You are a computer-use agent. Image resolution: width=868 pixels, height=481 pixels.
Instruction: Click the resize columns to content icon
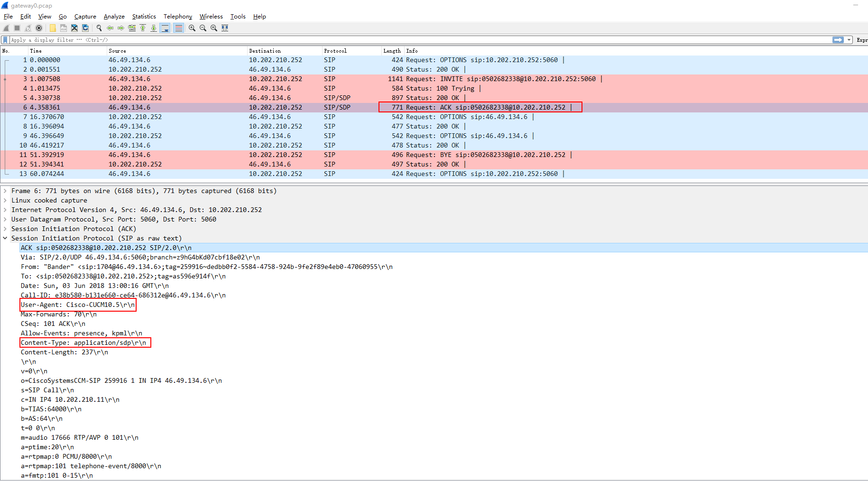click(x=225, y=28)
